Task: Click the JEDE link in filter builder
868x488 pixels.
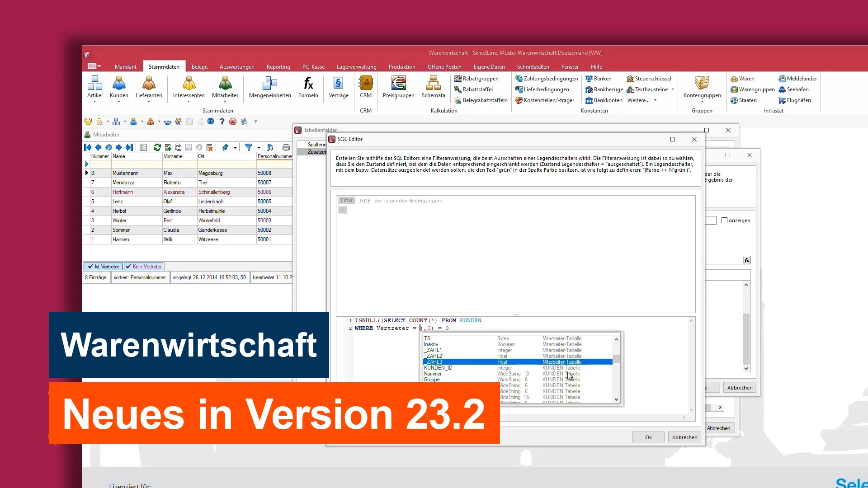Action: pyautogui.click(x=365, y=201)
